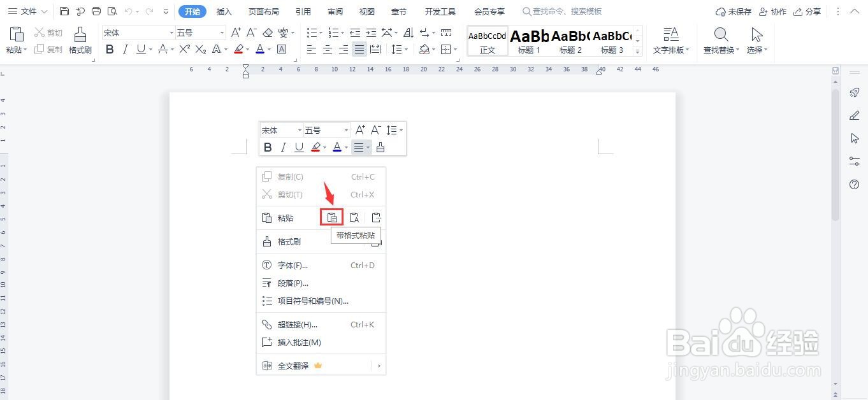Expand 全文翻译 submenu arrow

point(379,366)
